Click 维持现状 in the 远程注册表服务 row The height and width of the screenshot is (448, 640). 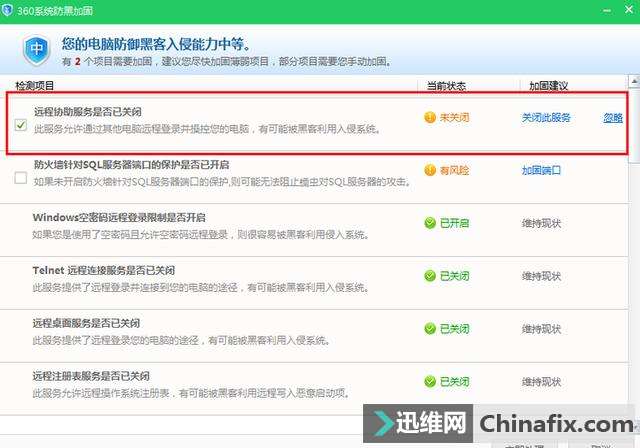coord(541,382)
